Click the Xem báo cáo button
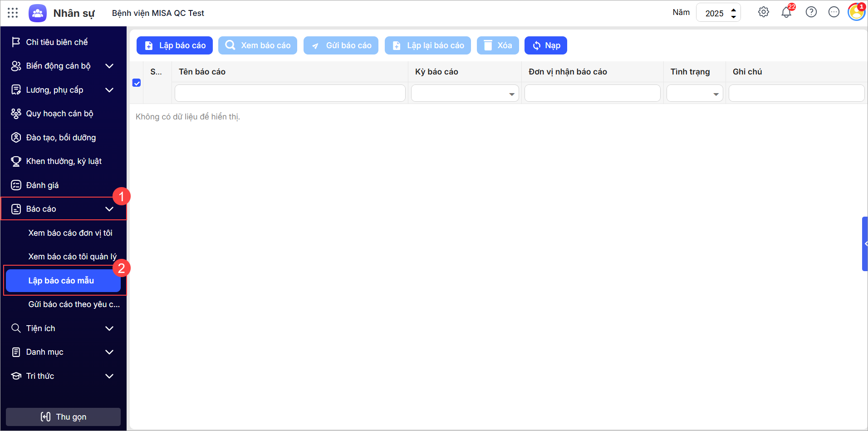 click(258, 45)
